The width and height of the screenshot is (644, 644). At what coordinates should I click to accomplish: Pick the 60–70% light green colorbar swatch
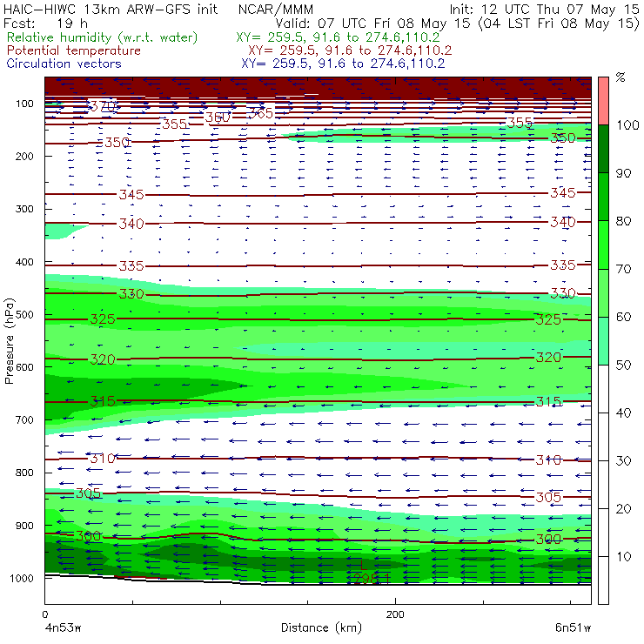603,292
